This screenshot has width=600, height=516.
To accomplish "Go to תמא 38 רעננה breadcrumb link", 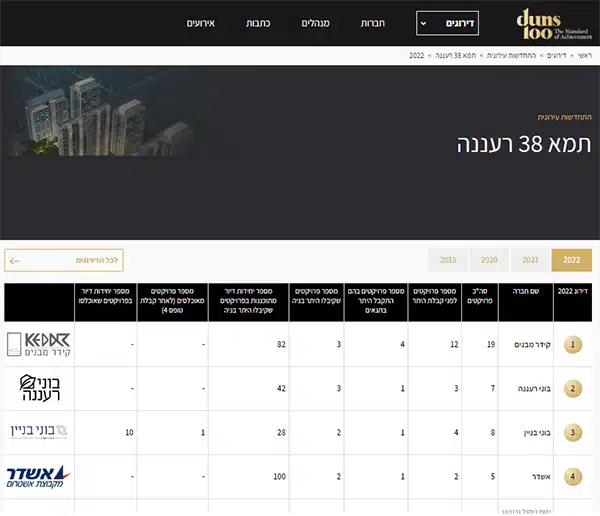I will 455,56.
